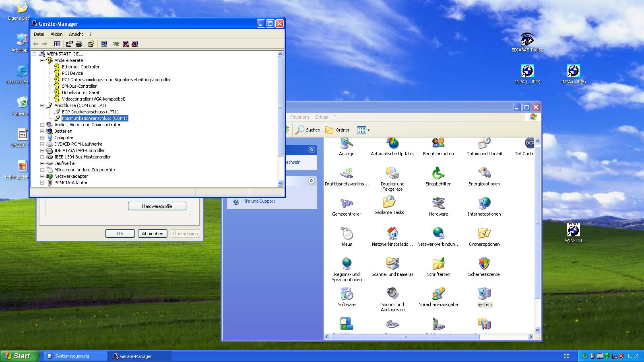This screenshot has width=644, height=362.
Task: Click the Properties toolbar icon in Geräte-Manager
Action: (69, 44)
